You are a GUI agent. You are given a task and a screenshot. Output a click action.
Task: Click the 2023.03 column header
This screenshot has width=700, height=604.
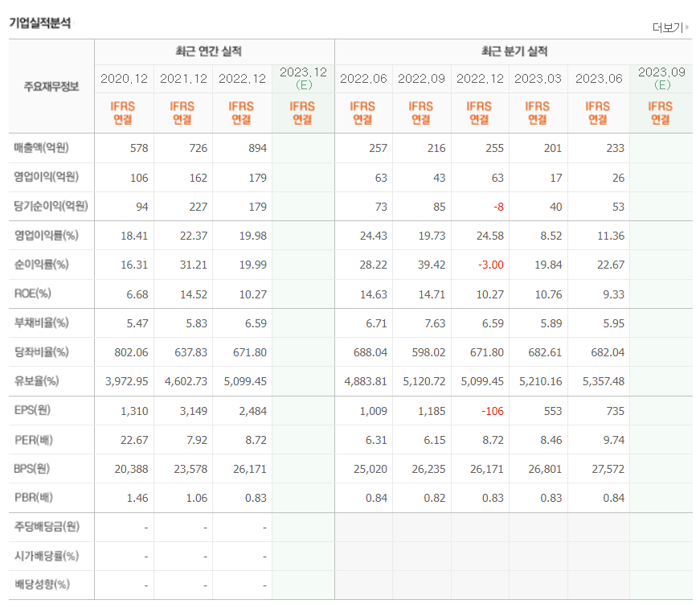[x=538, y=79]
